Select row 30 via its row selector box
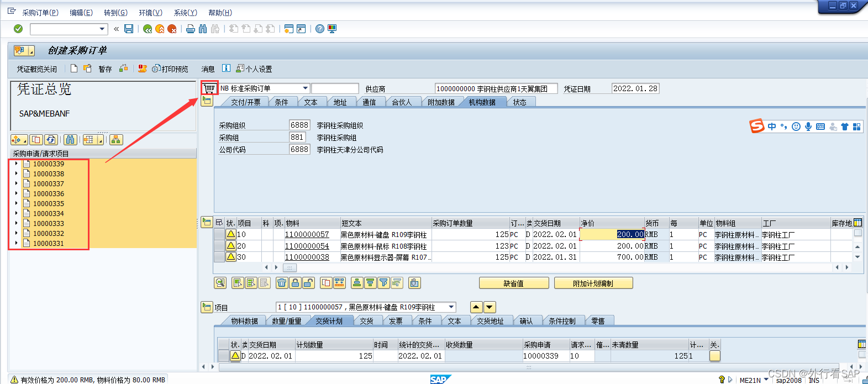This screenshot has width=868, height=384. 219,257
